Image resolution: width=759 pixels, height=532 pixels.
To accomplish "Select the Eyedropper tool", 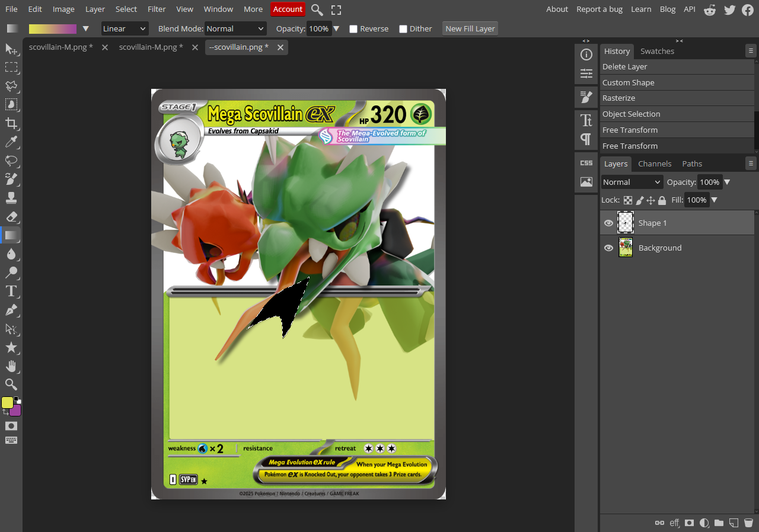I will 11,142.
